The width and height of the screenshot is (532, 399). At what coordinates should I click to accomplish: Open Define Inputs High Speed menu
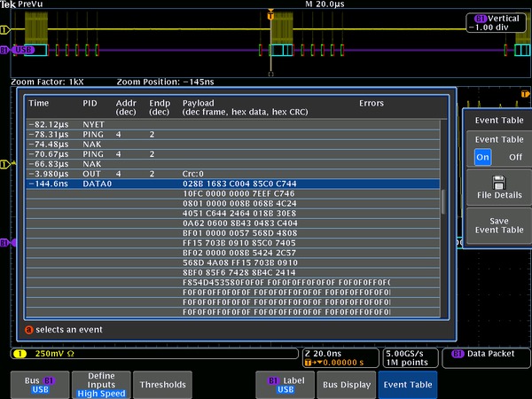(99, 384)
